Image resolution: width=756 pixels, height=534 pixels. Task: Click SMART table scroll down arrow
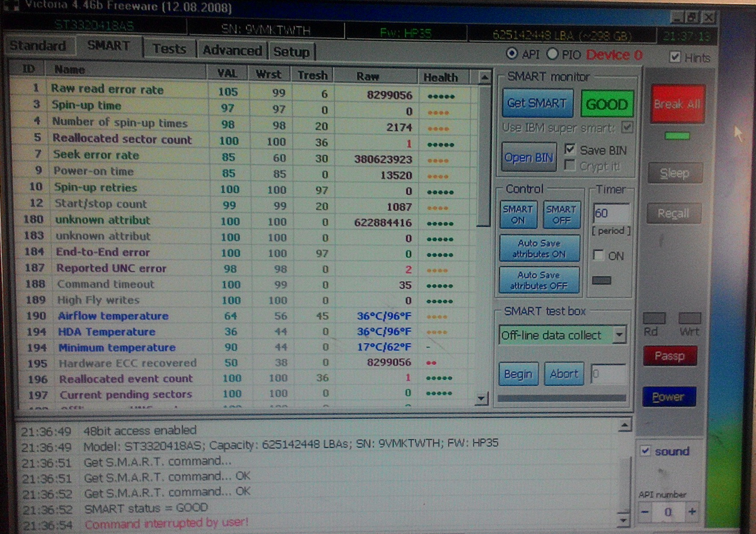tap(482, 399)
